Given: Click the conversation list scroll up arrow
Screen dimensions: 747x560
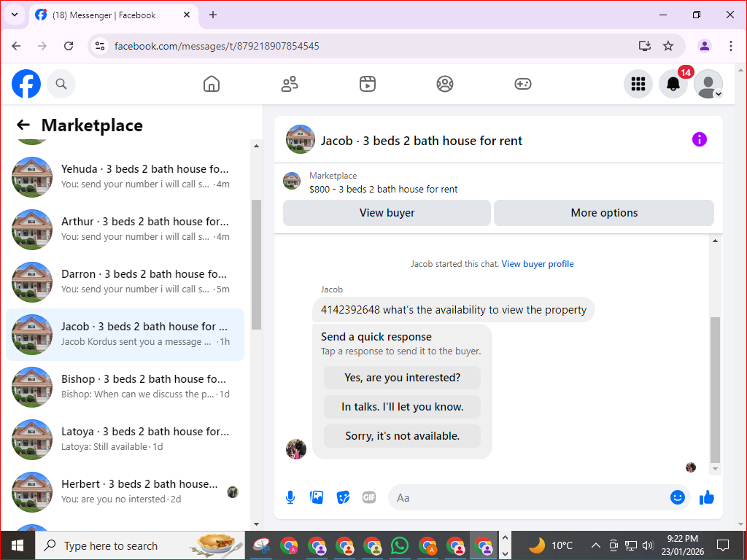Looking at the screenshot, I should pyautogui.click(x=256, y=146).
